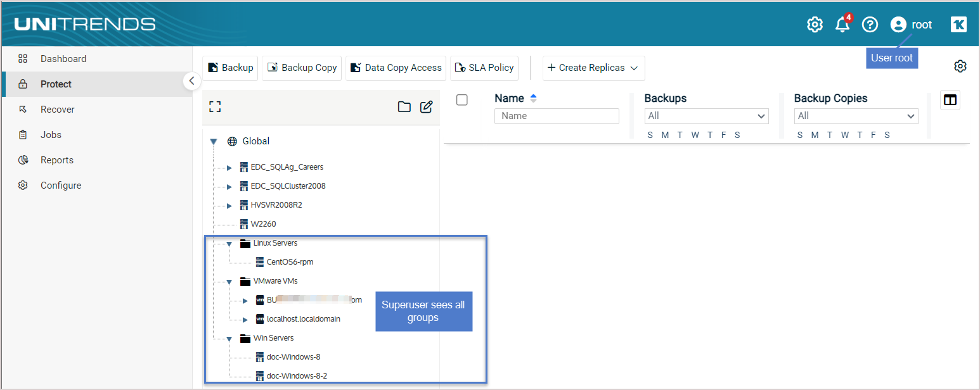Select CentOS6-rpm label in tree
The image size is (980, 390).
point(290,262)
